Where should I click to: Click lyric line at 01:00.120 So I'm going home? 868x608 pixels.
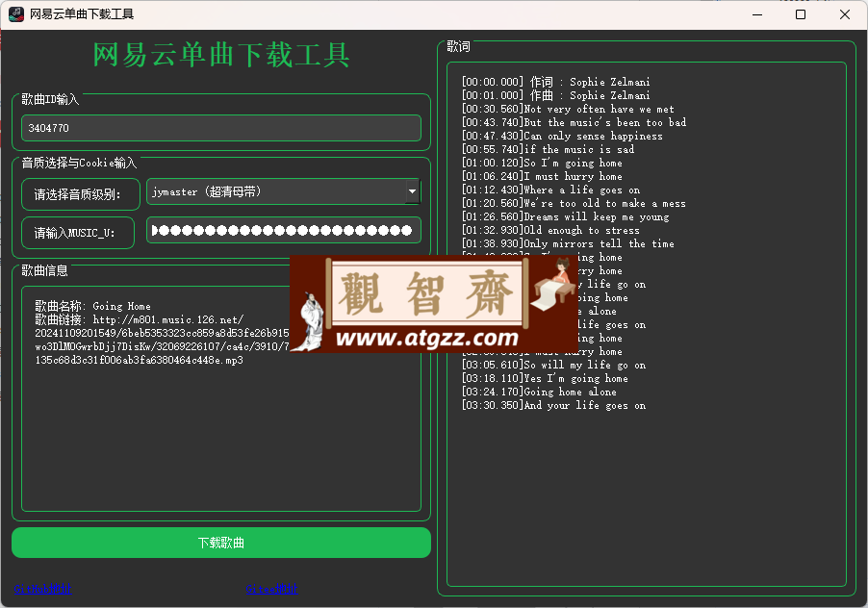coord(542,163)
